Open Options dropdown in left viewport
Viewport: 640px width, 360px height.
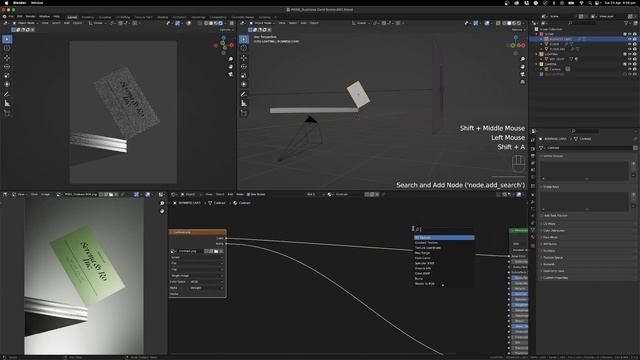(226, 30)
